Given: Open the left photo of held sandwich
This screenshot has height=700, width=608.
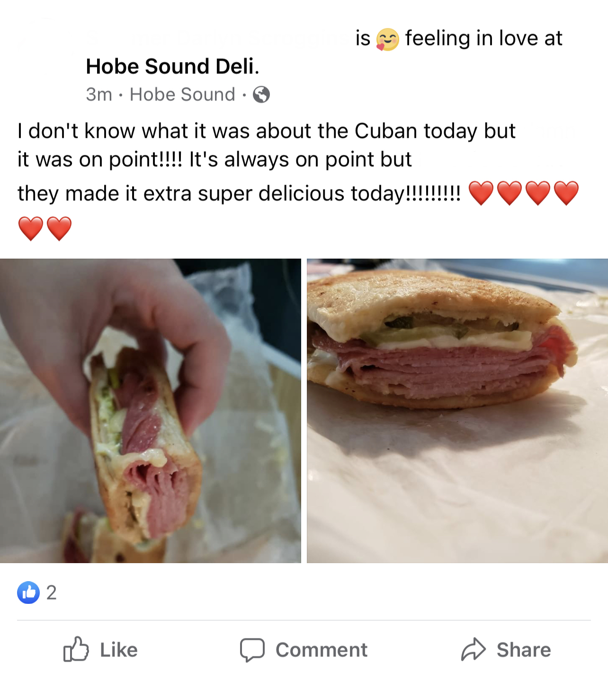Looking at the screenshot, I should point(151,411).
